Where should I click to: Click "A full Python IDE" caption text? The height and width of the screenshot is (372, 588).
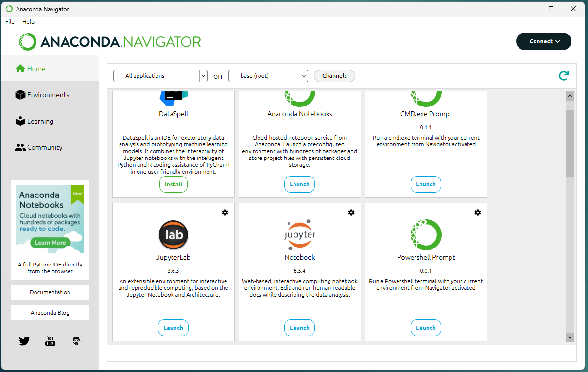click(x=50, y=268)
